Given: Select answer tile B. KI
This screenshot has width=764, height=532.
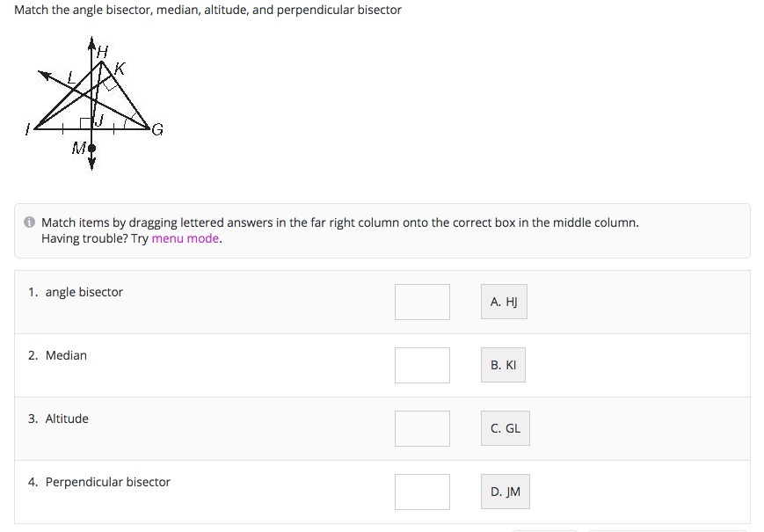Looking at the screenshot, I should (503, 365).
